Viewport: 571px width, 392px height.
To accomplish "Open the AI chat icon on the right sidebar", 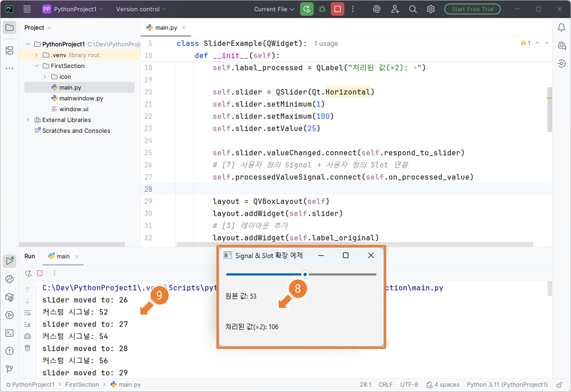I will [x=562, y=46].
